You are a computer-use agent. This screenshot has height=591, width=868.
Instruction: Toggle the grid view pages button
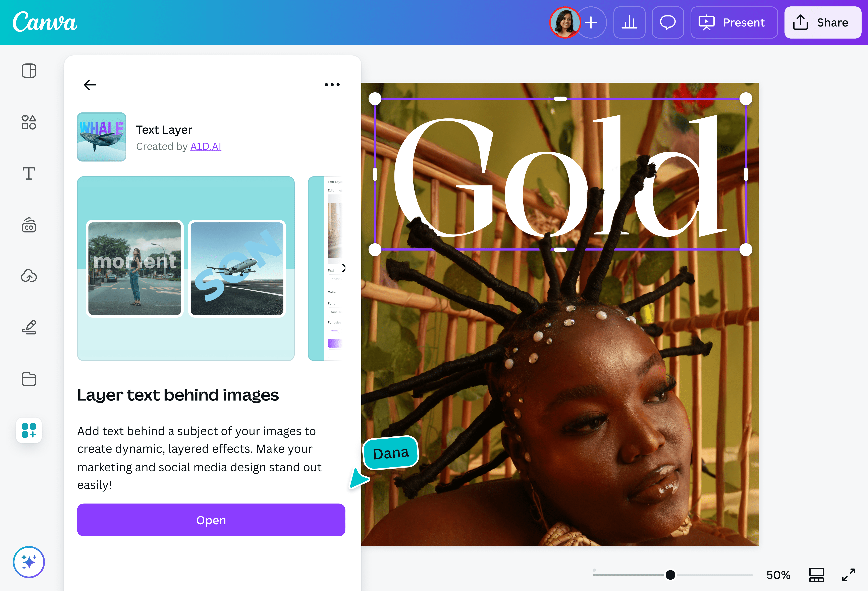[x=816, y=575]
